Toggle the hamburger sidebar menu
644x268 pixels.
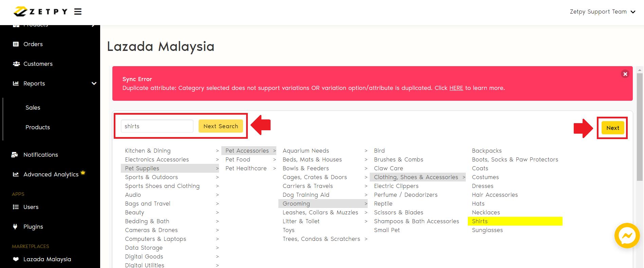click(78, 12)
